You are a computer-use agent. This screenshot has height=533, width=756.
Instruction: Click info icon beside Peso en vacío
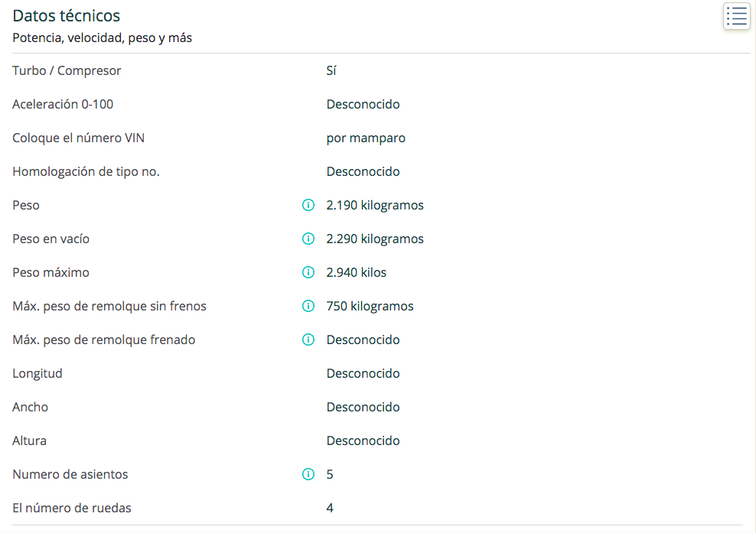click(x=308, y=239)
